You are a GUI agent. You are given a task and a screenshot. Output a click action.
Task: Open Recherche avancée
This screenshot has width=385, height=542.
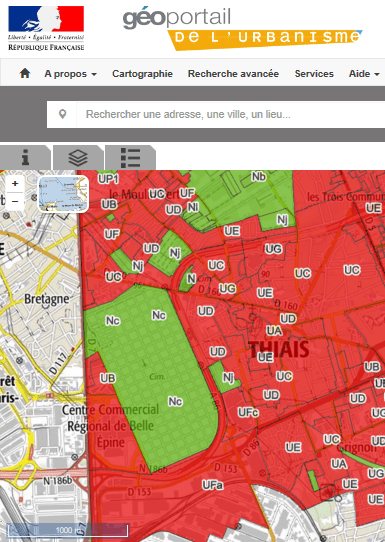[233, 74]
